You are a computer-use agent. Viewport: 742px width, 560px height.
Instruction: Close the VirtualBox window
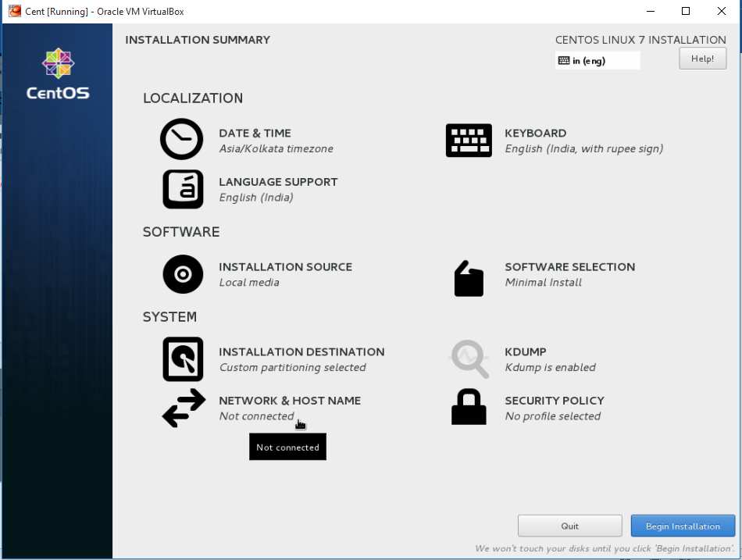click(721, 12)
